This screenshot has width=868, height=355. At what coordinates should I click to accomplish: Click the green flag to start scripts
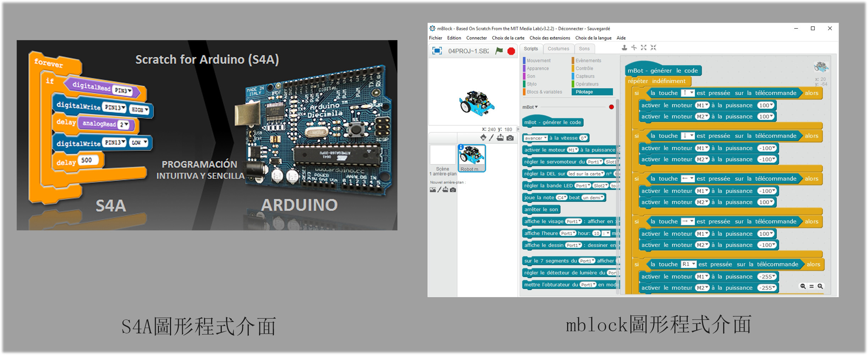pos(499,51)
